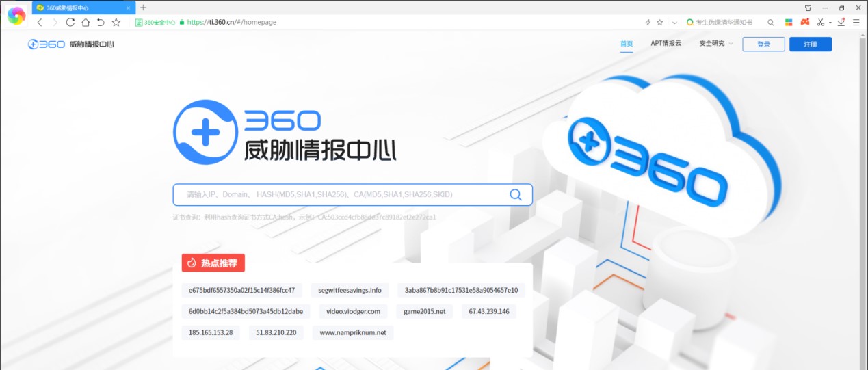Select domain www.nampriknum.net
The image size is (868, 370).
tap(353, 332)
